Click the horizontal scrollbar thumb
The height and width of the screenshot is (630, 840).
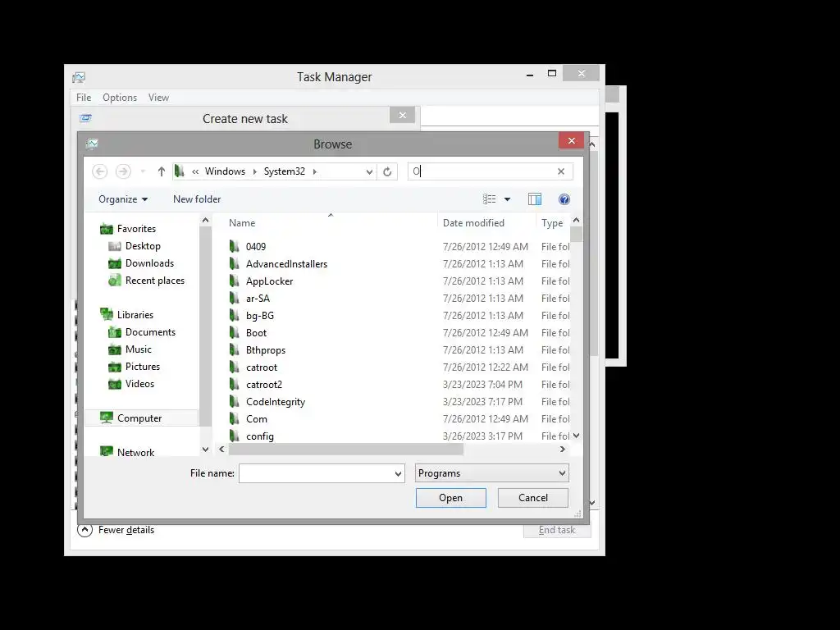click(346, 450)
